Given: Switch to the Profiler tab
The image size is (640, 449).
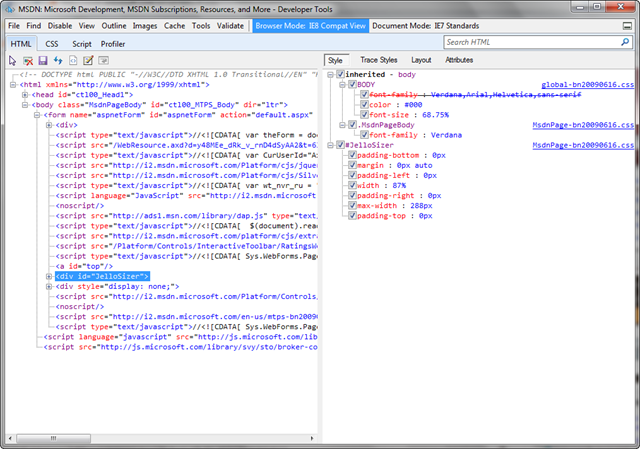Looking at the screenshot, I should tap(113, 44).
